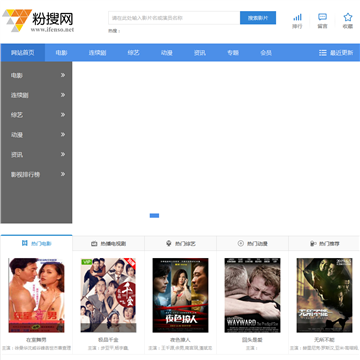Screen dimensions: 360x360
Task: Click the 热搜 label under search box
Action: point(114,31)
